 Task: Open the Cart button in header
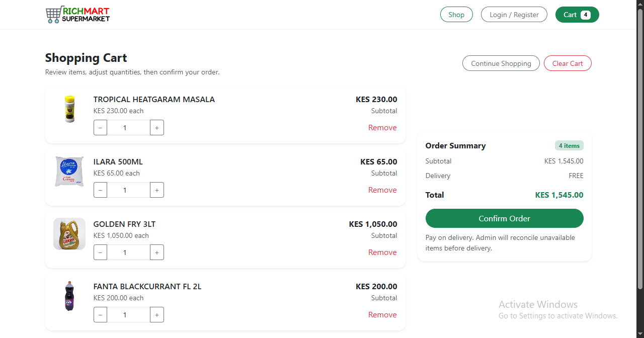[x=577, y=15]
